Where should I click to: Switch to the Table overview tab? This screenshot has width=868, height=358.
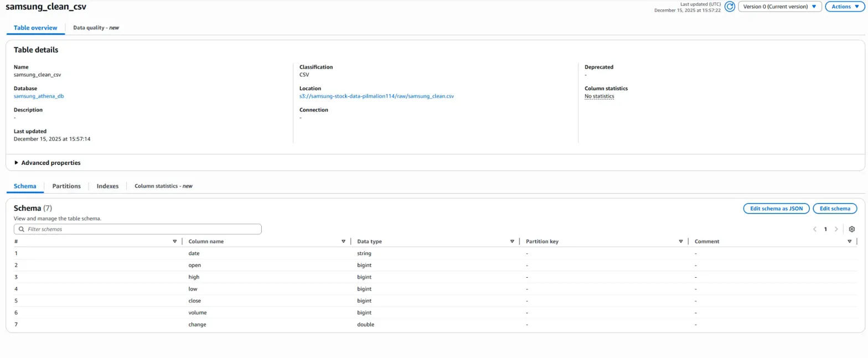coord(35,27)
